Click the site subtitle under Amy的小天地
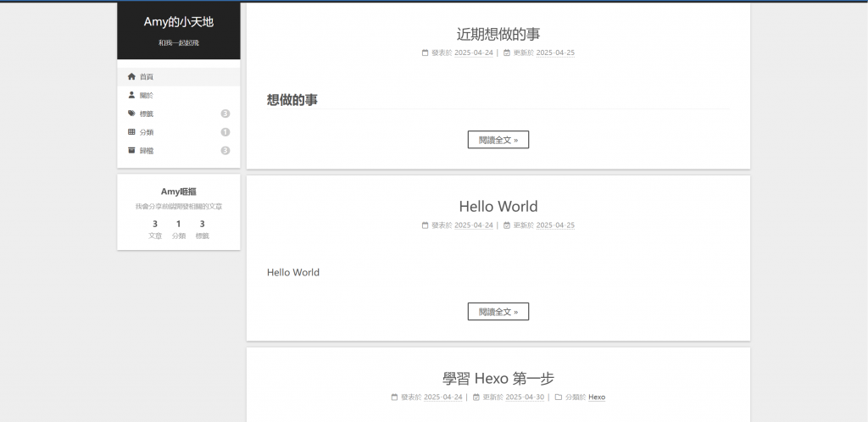 tap(179, 42)
